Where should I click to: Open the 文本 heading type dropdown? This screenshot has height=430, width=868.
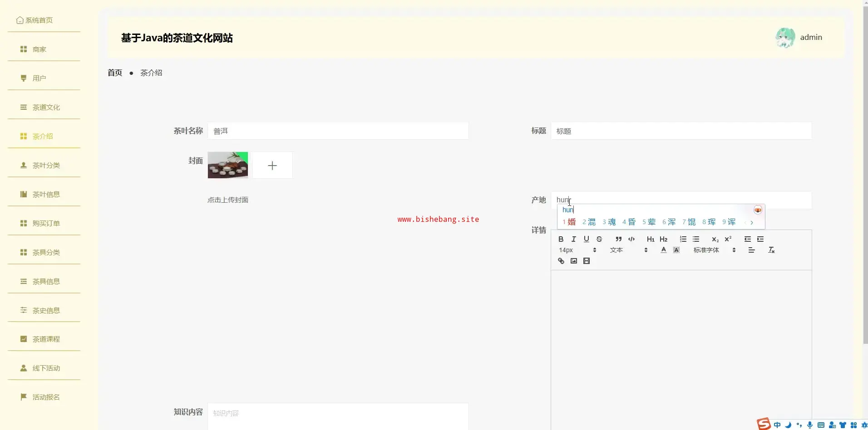(628, 250)
